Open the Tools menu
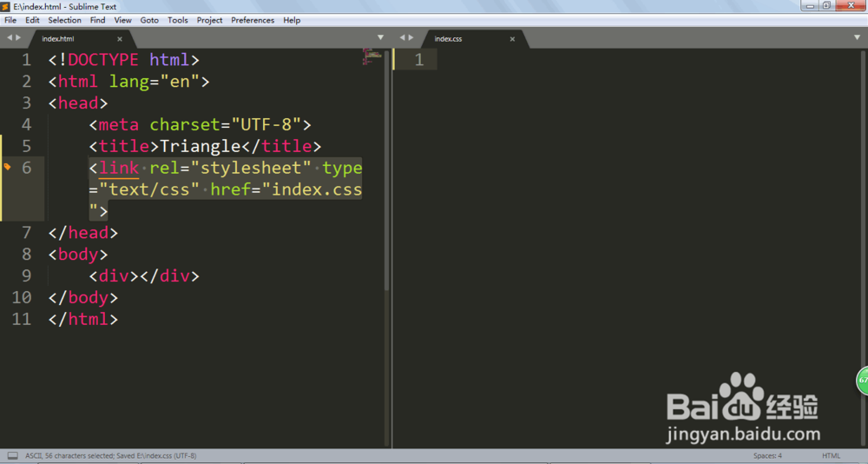 [x=178, y=20]
